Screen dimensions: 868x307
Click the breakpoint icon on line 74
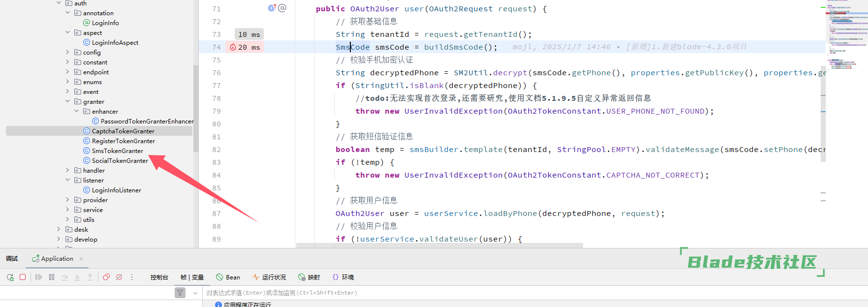point(233,47)
